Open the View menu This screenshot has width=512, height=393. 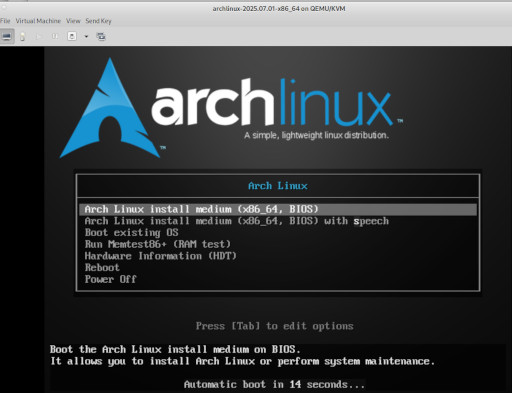(73, 21)
